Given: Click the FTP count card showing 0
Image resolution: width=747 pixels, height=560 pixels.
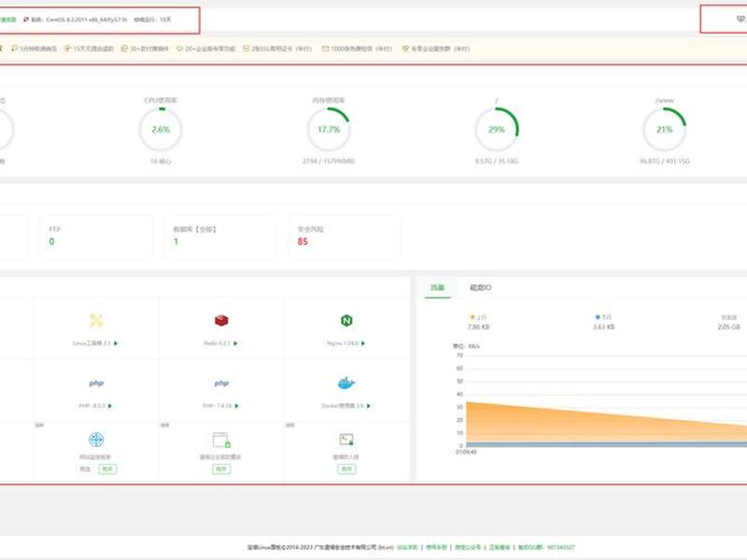Looking at the screenshot, I should tap(96, 237).
